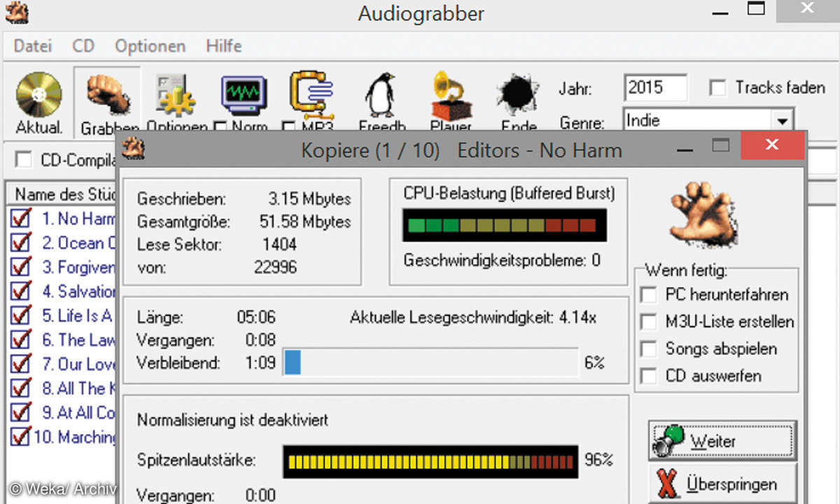Click the Audiograbber title bar app icon
The height and width of the screenshot is (504, 840).
(15, 11)
